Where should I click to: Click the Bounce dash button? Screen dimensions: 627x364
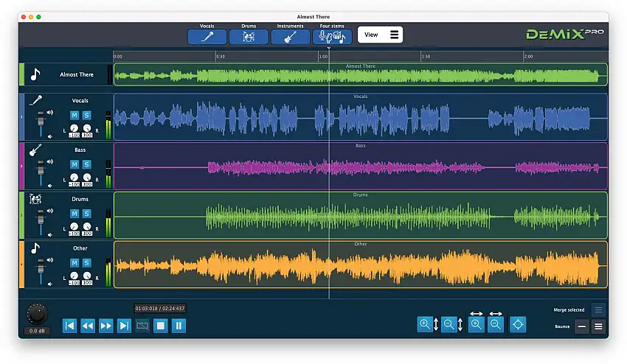[582, 326]
